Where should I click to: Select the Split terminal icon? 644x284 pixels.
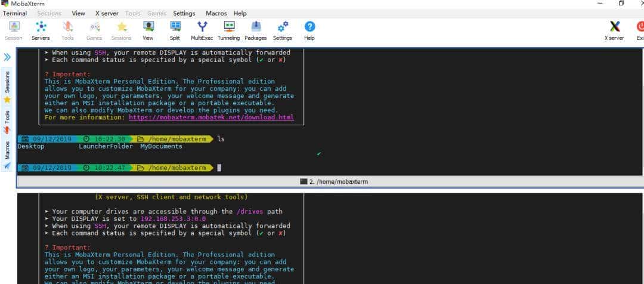tap(175, 27)
